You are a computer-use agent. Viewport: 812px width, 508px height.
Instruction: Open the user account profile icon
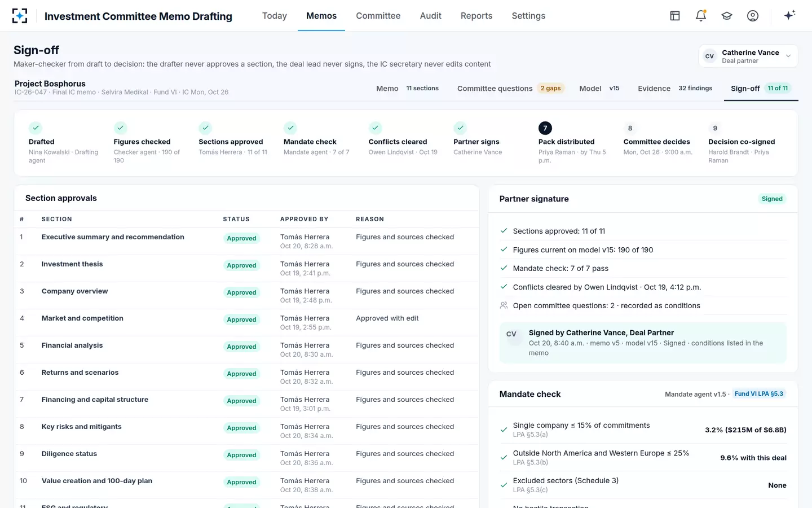tap(753, 16)
